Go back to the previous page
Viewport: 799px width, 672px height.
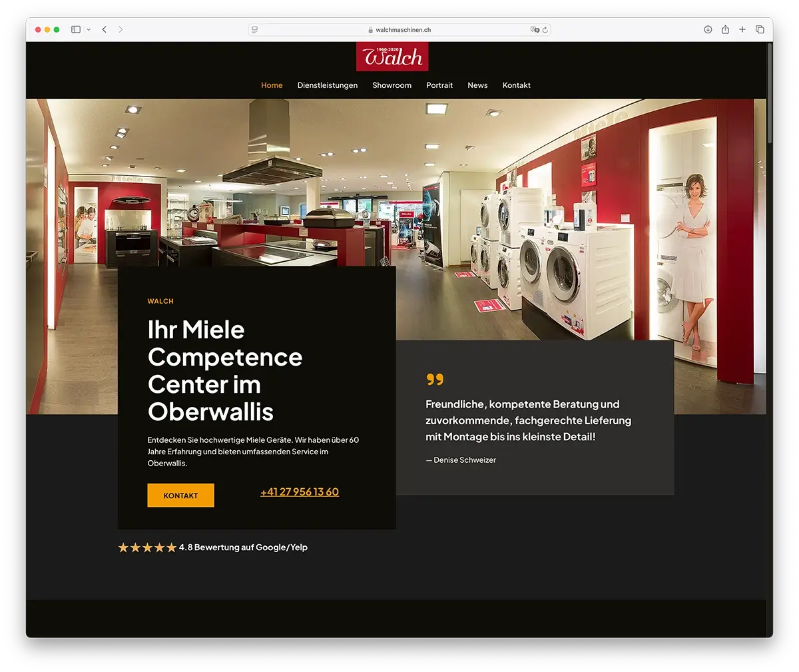coord(105,29)
